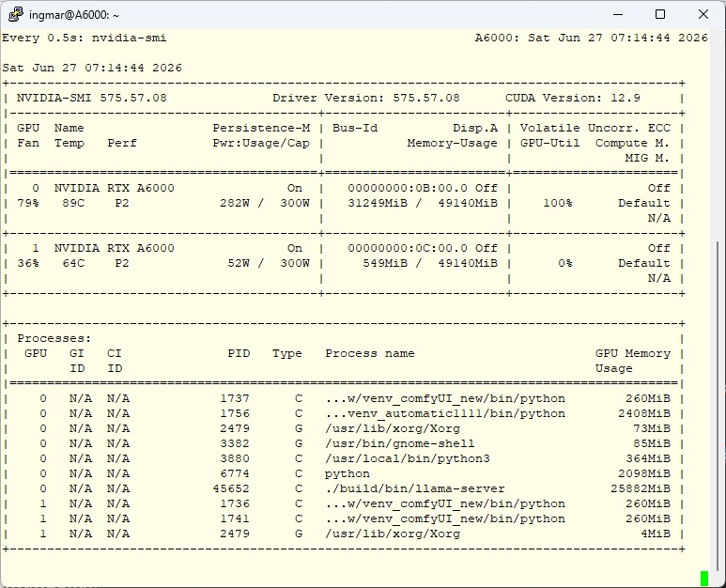
Task: Click the PuTTY icon in the title bar
Action: (15, 14)
